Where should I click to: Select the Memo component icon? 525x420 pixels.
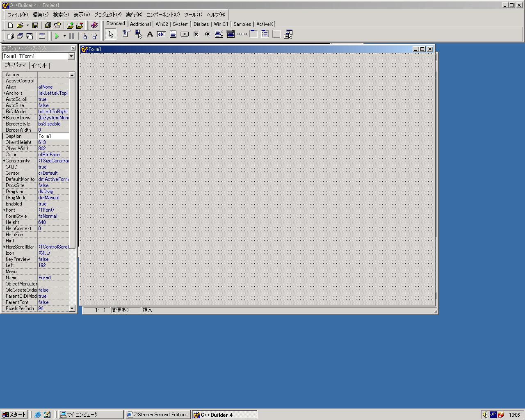point(173,34)
